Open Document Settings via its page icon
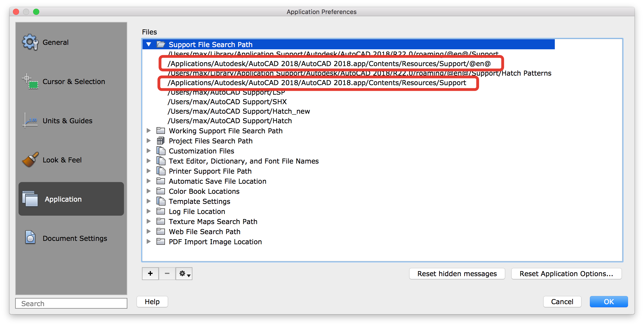644x326 pixels. click(30, 237)
